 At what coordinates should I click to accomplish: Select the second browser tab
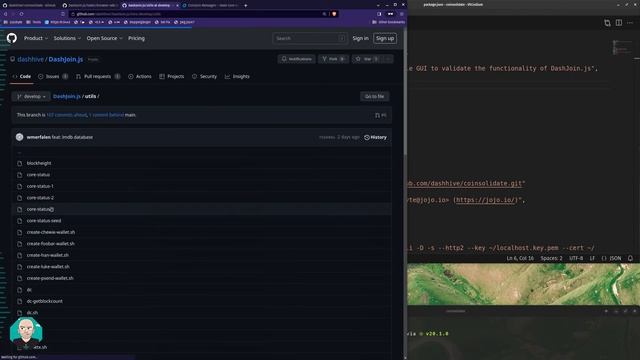tap(90, 5)
